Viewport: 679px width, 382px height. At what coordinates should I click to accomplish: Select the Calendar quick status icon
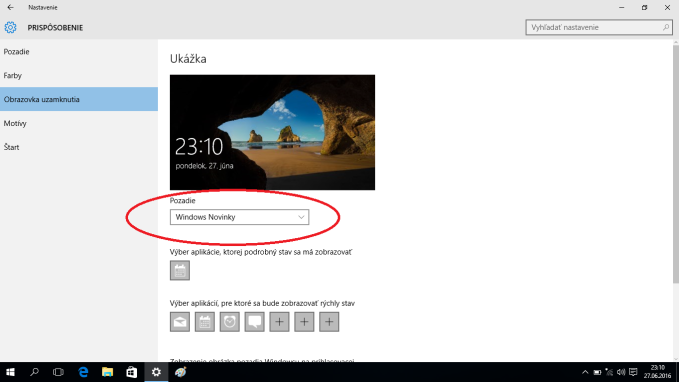(205, 322)
